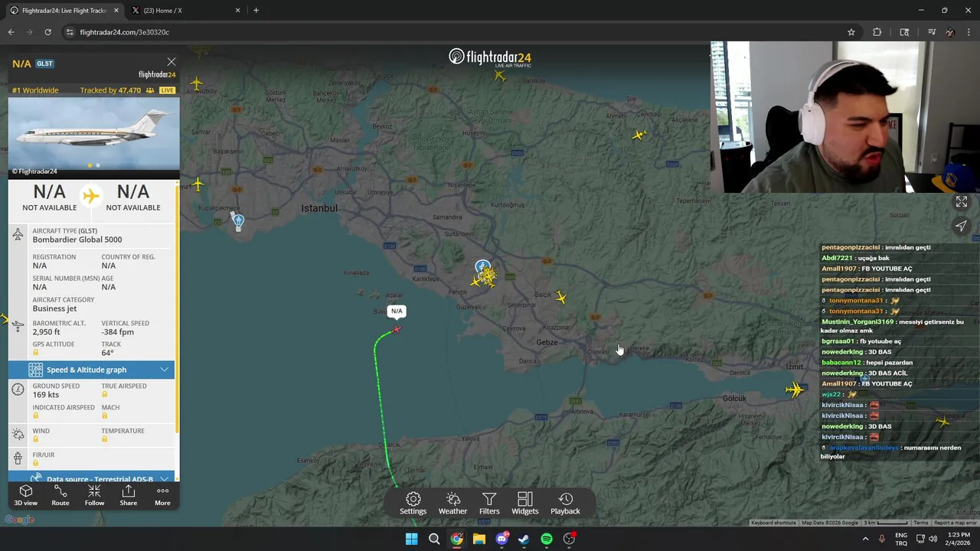This screenshot has width=980, height=551.
Task: Open the clock and date flyout
Action: tap(959, 539)
